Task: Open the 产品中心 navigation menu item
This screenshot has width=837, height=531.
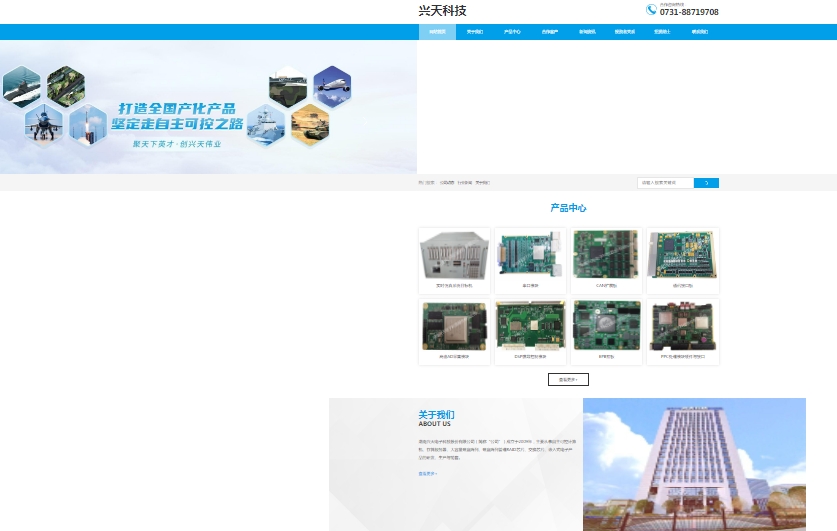Action: [512, 31]
